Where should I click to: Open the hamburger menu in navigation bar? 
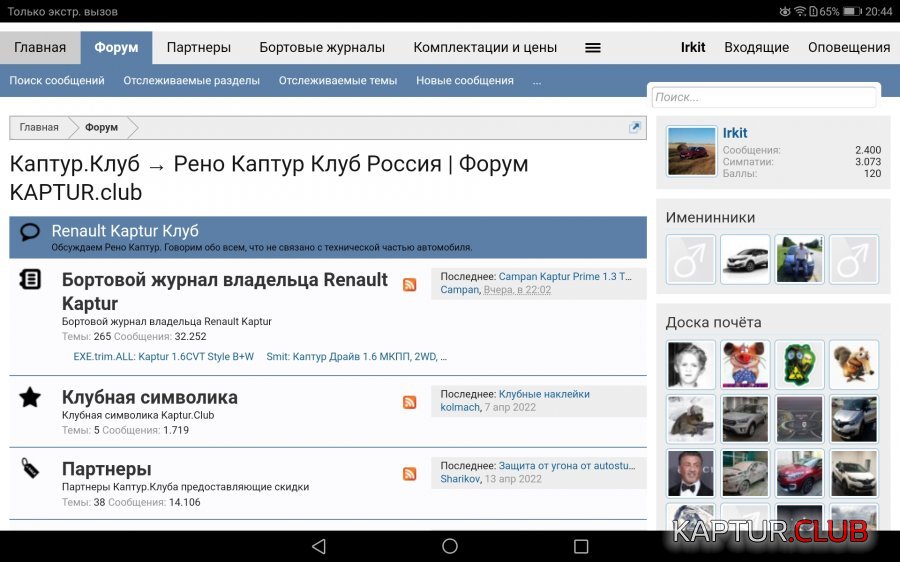[592, 48]
